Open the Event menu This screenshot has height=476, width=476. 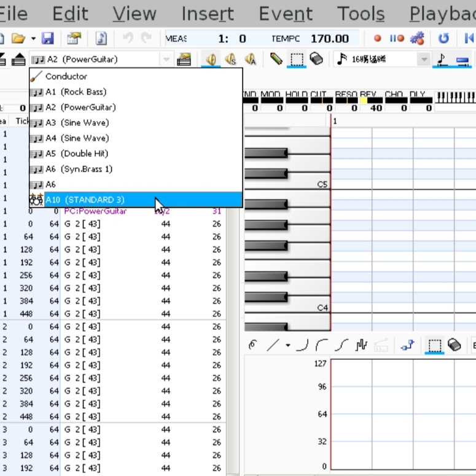tap(286, 14)
